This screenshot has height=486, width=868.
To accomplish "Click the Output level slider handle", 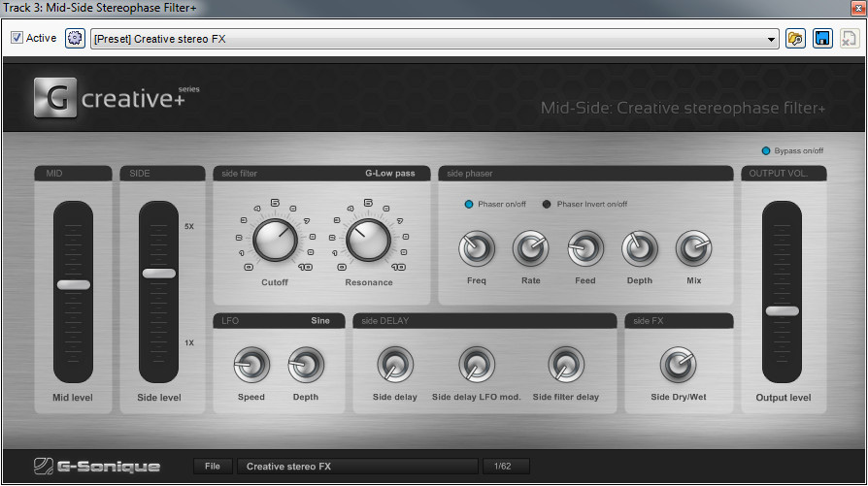I will 783,310.
